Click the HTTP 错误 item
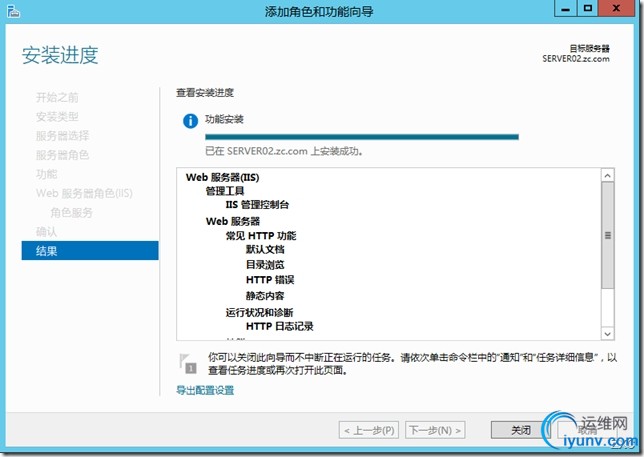This screenshot has height=457, width=644. 270,280
